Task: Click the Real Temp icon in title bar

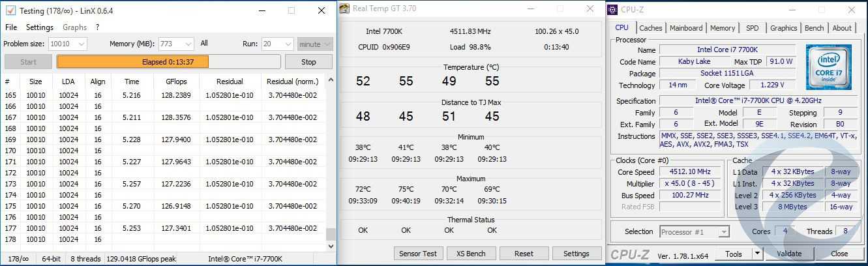Action: coord(344,9)
